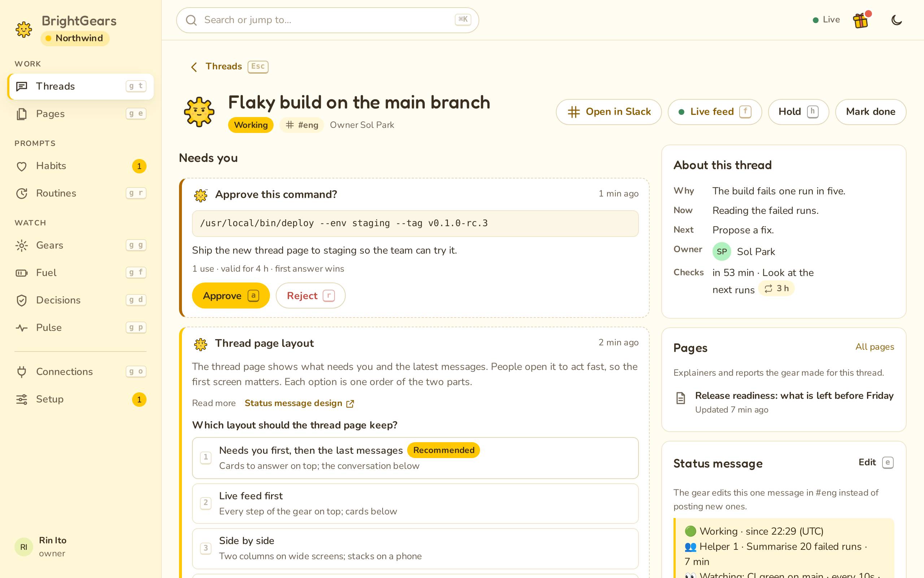Click the back chevron beside Threads

194,67
